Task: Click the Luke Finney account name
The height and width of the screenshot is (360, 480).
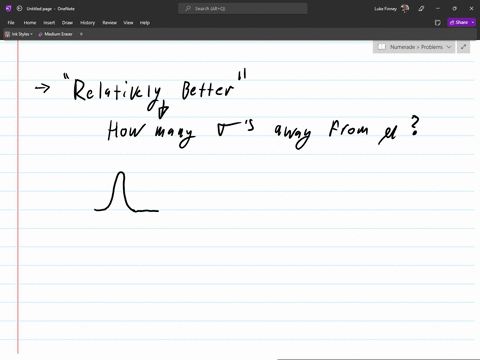Action: [385, 9]
